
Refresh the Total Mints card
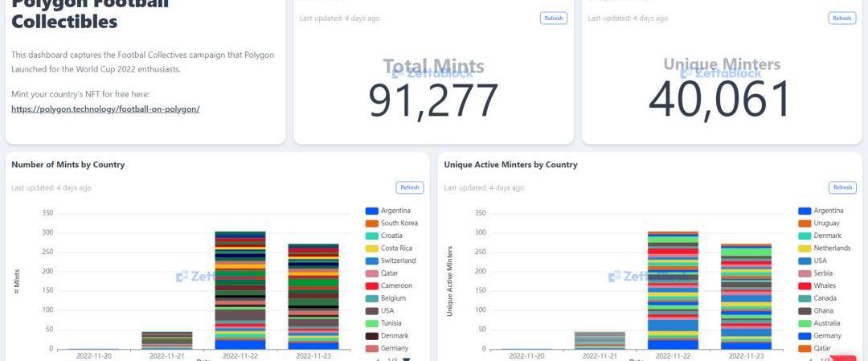pos(553,18)
